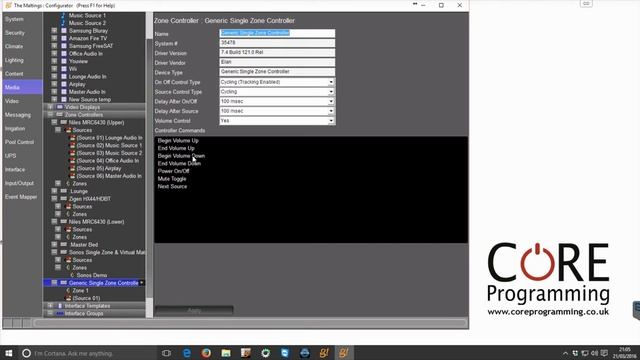Switch to the Security tab
The width and height of the screenshot is (640, 360).
point(22,33)
